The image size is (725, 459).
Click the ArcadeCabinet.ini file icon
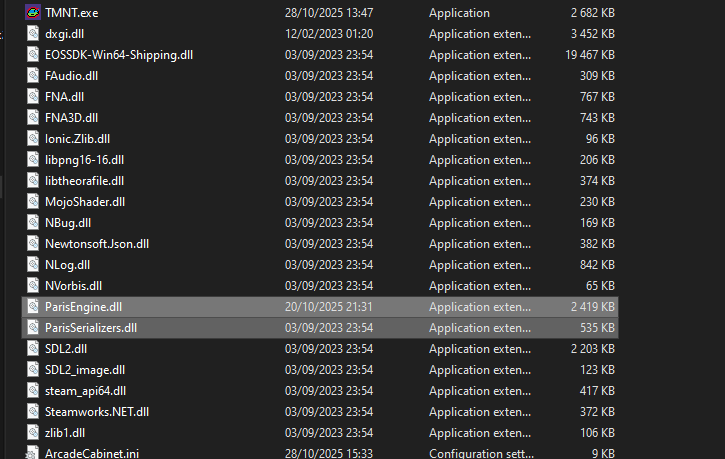(x=33, y=453)
